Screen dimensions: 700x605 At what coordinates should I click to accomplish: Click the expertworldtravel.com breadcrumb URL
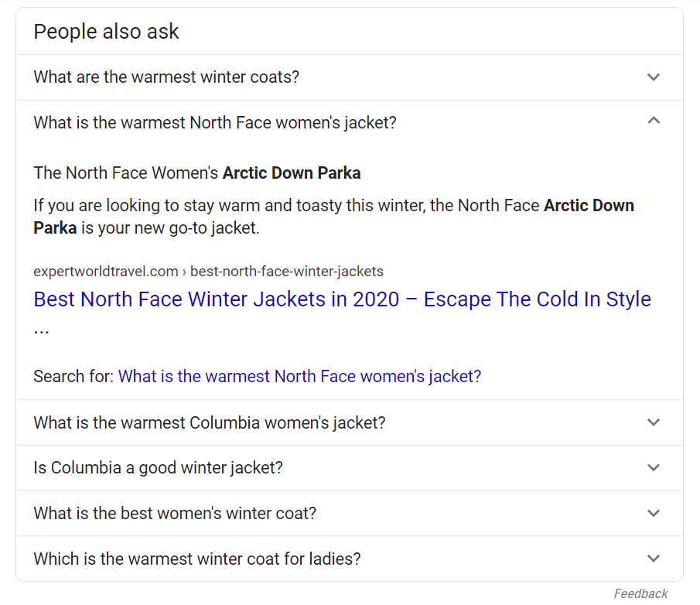click(x=208, y=272)
